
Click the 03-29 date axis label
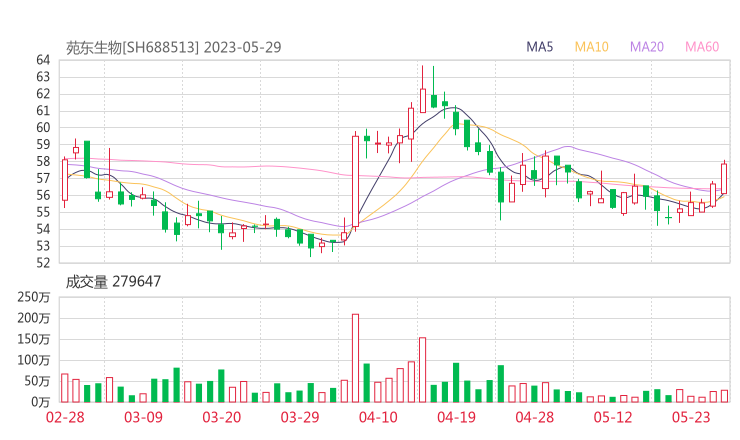point(300,417)
